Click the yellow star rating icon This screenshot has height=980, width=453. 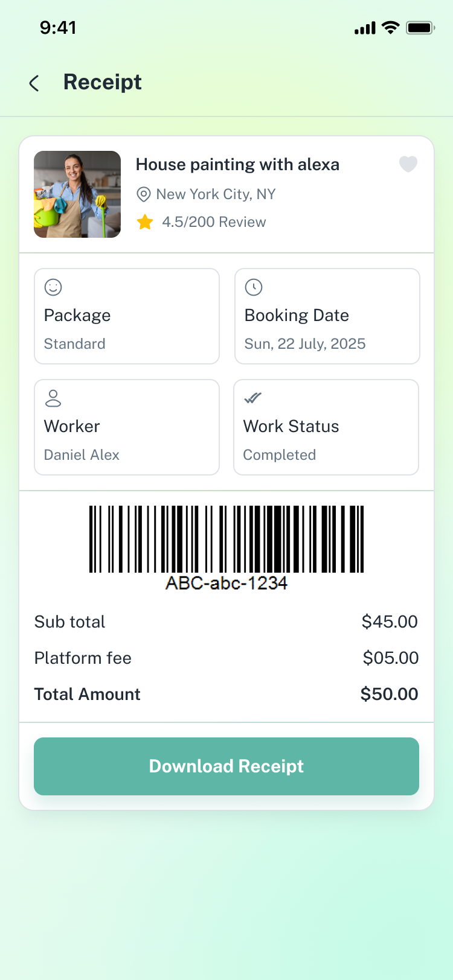145,222
